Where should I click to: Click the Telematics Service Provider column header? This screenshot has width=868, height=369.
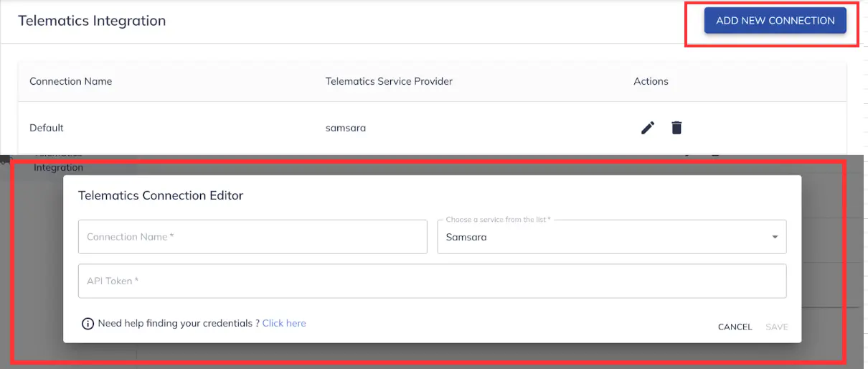click(x=389, y=81)
